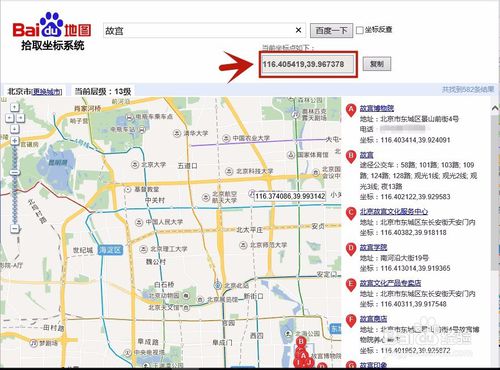Click the 北京航空航天大学 map icon
Image resolution: width=500 pixels, height=370 pixels.
[206, 197]
